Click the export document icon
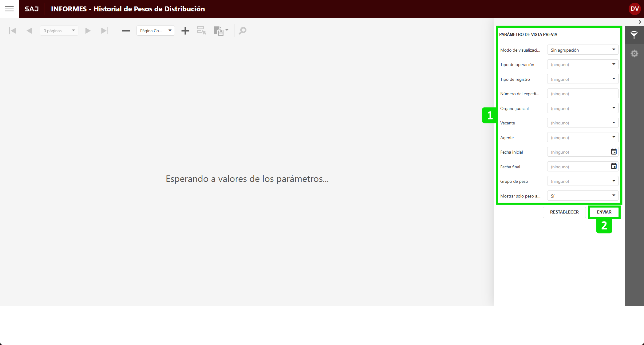The height and width of the screenshot is (345, 644). 219,31
